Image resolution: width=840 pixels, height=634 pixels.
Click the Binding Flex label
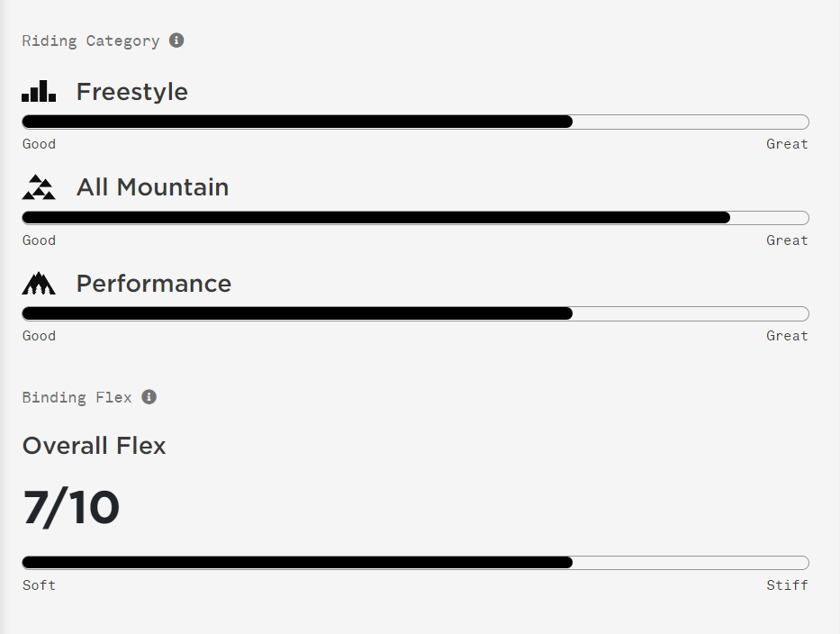[x=77, y=397]
